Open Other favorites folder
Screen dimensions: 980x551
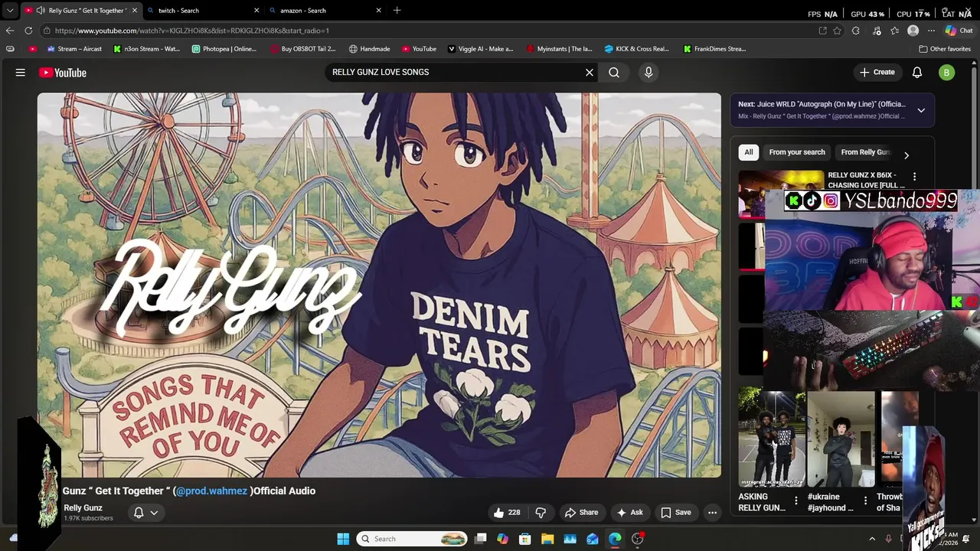coord(945,49)
